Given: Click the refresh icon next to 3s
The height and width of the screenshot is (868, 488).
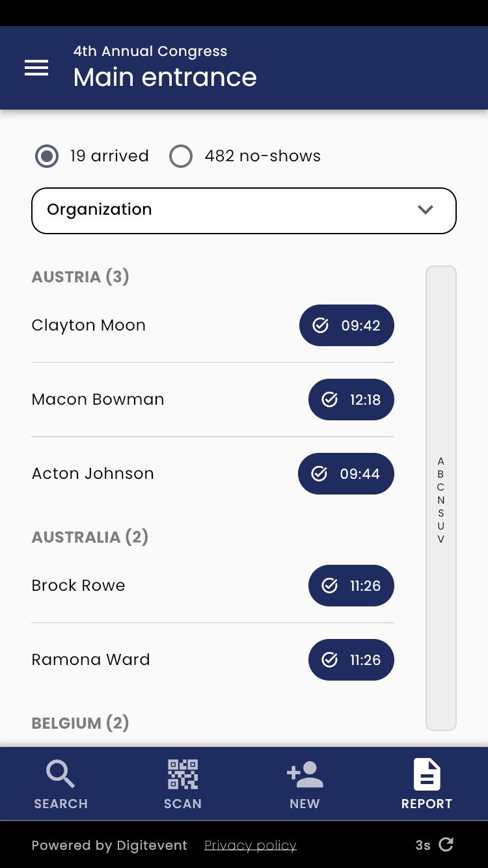Looking at the screenshot, I should point(446,845).
